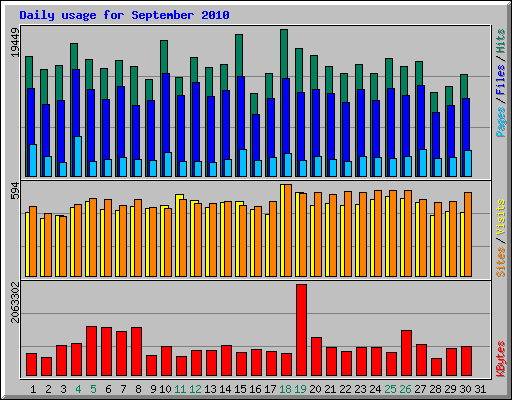Click the red KBytes bar for day 8
Viewport: 512px width, 400px height.
[x=136, y=352]
